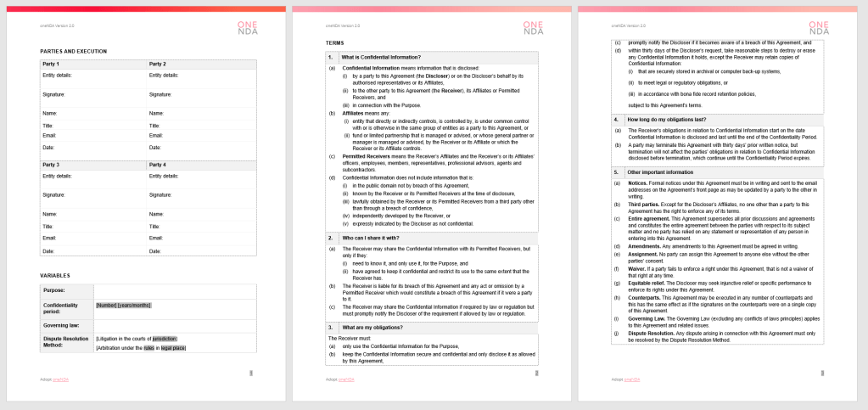Open the oneNDA footer link on the Terms page
Screen dimensions: 868x410
point(345,379)
